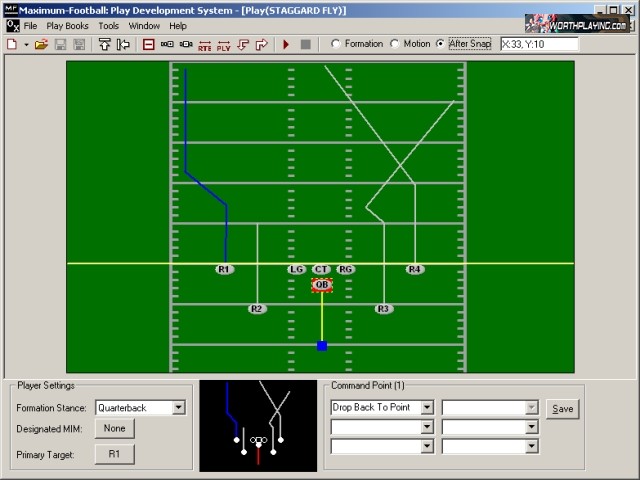640x480 pixels.
Task: Expand the Formation Stance dropdown
Action: pyautogui.click(x=178, y=408)
